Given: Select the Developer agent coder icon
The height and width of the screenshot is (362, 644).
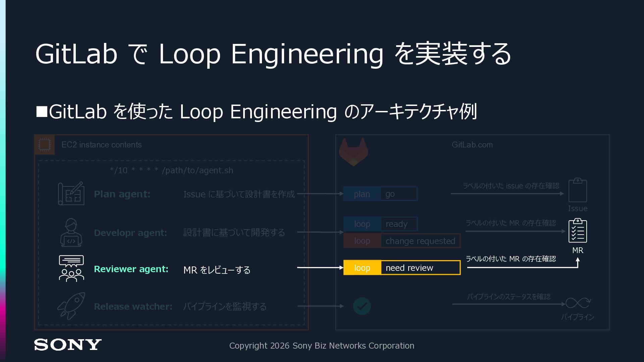Looking at the screenshot, I should 71,232.
